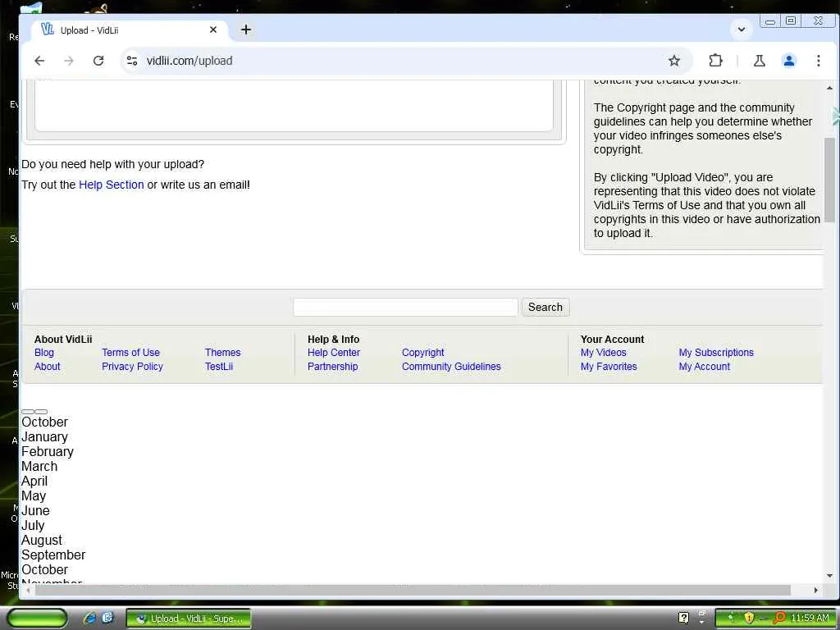Click the footer Search button
840x630 pixels.
point(546,307)
